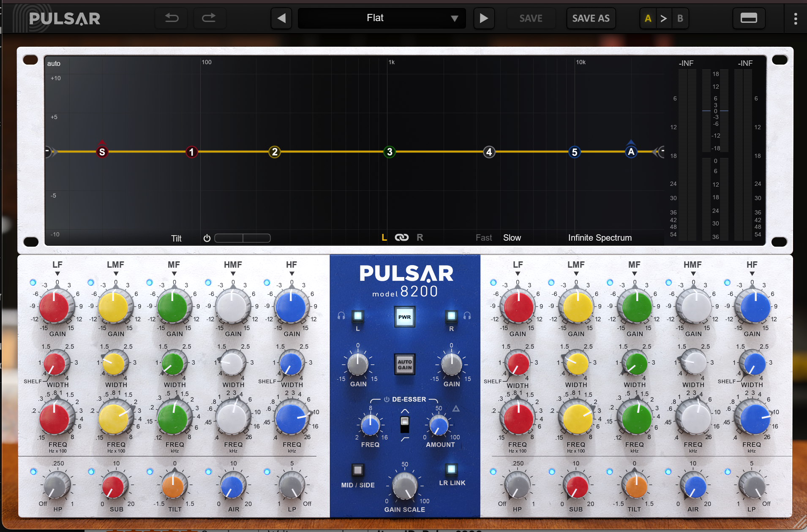Viewport: 807px width, 532px height.
Task: Click the de-esser triangle indicator icon
Action: (x=456, y=409)
